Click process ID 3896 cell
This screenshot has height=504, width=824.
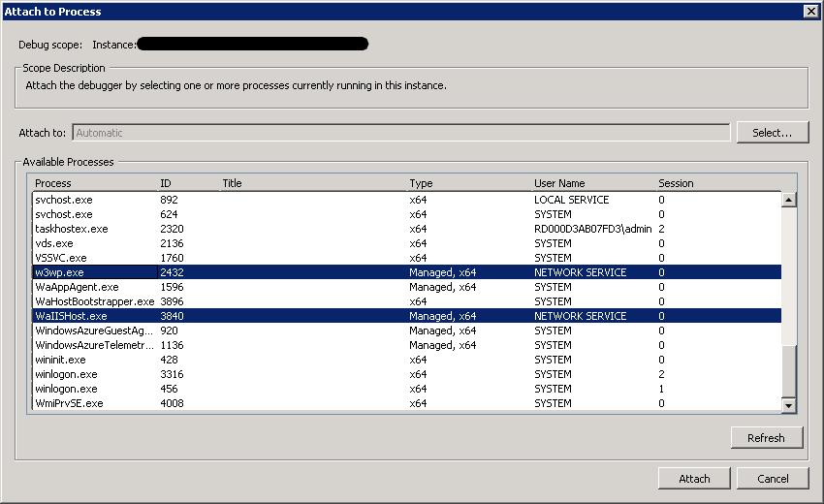172,301
